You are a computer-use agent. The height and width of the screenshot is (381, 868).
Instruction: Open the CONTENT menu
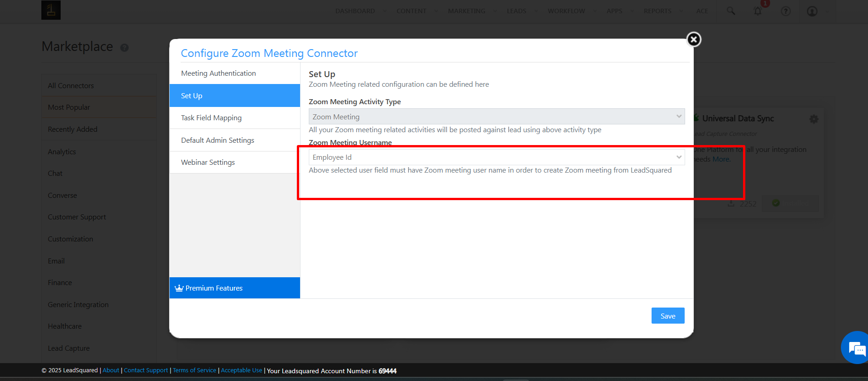tap(412, 11)
